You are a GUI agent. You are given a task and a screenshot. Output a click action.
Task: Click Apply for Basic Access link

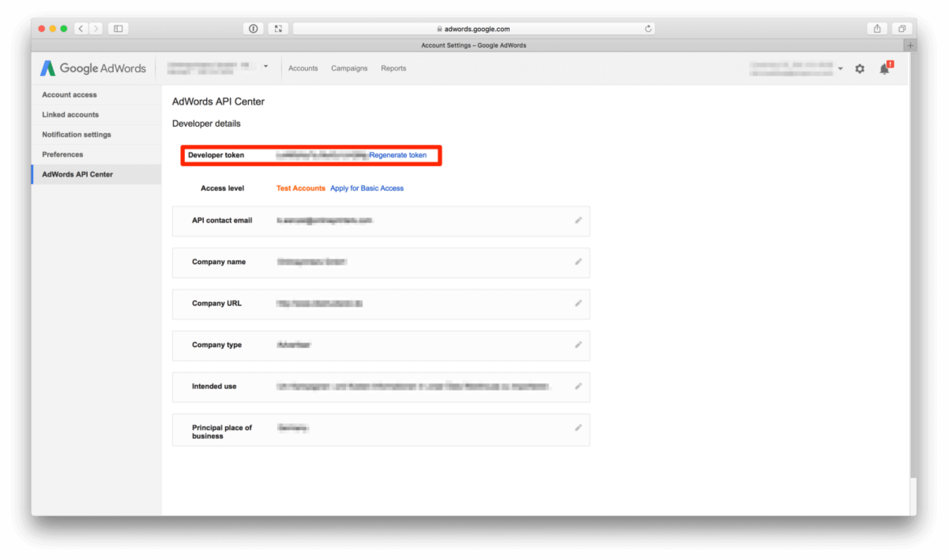click(367, 188)
